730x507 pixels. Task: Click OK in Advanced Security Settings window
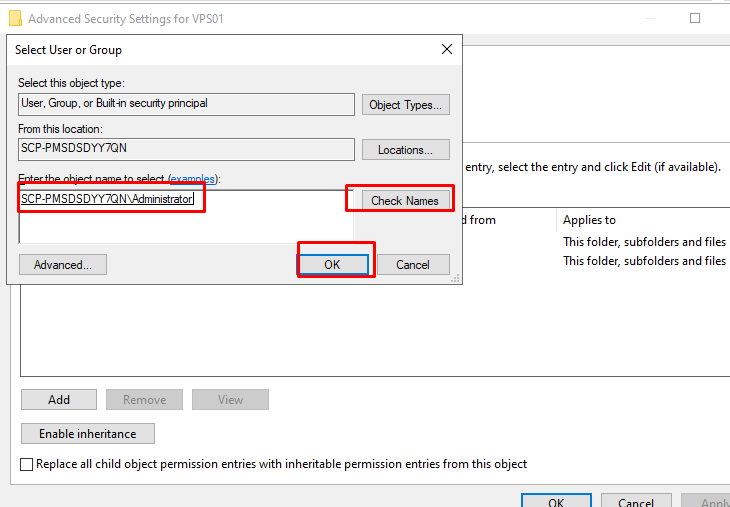coord(556,501)
